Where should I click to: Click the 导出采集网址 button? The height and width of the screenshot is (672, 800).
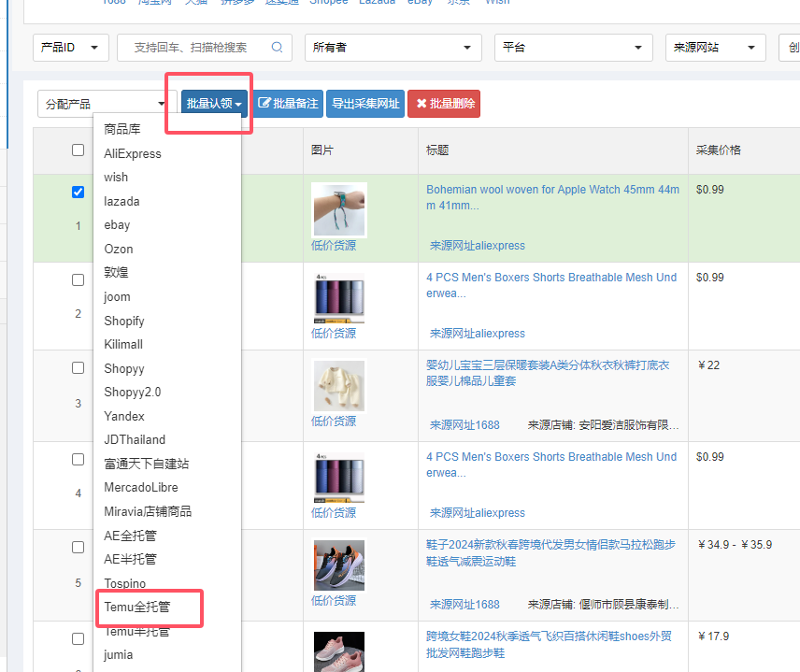tap(365, 104)
